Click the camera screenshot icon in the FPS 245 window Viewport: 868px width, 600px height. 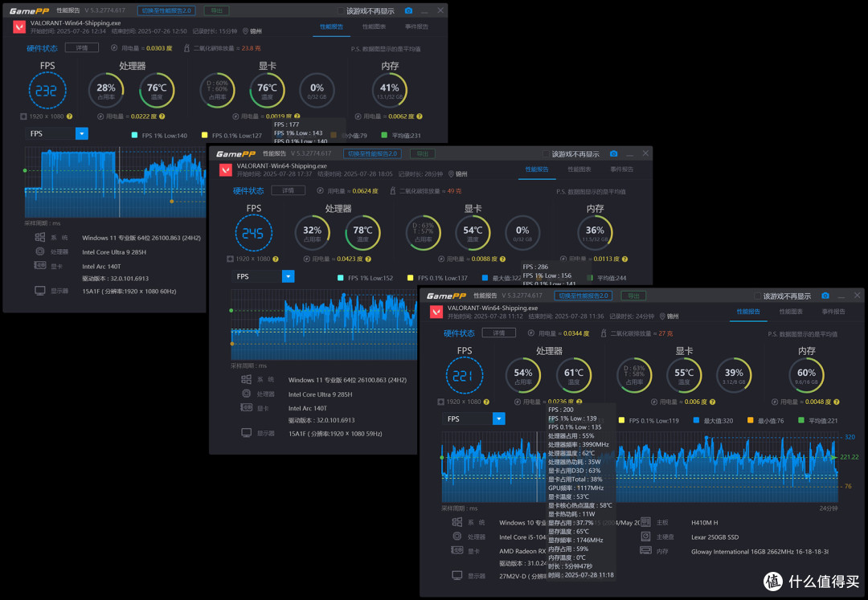tap(613, 153)
